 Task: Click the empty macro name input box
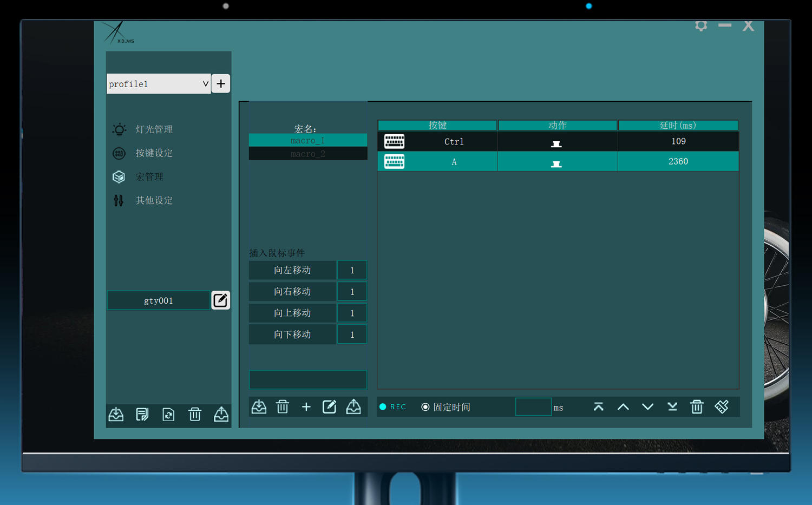coord(308,379)
